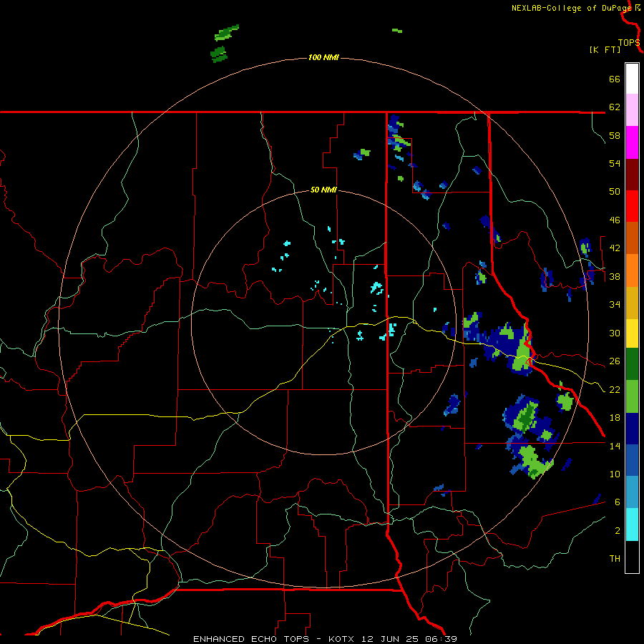Select the 10 legend value
644x644 pixels.
coord(615,474)
